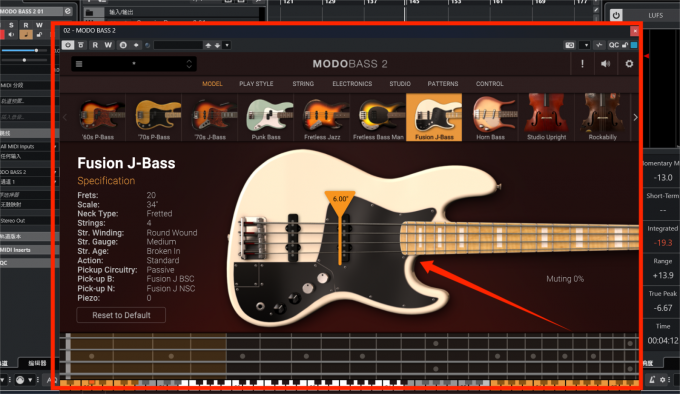Open the ELECTRONICS tab

coord(352,84)
